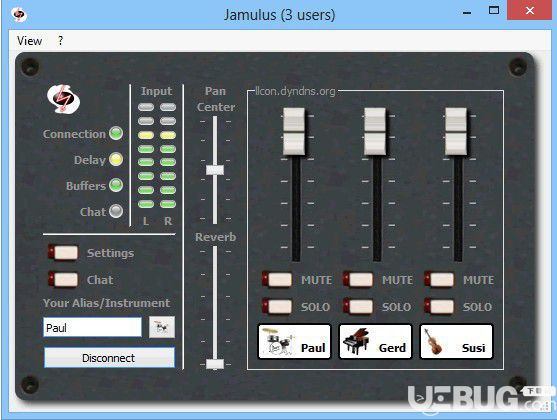Viewport: 557px width, 420px height.
Task: Open the View menu
Action: pos(29,41)
